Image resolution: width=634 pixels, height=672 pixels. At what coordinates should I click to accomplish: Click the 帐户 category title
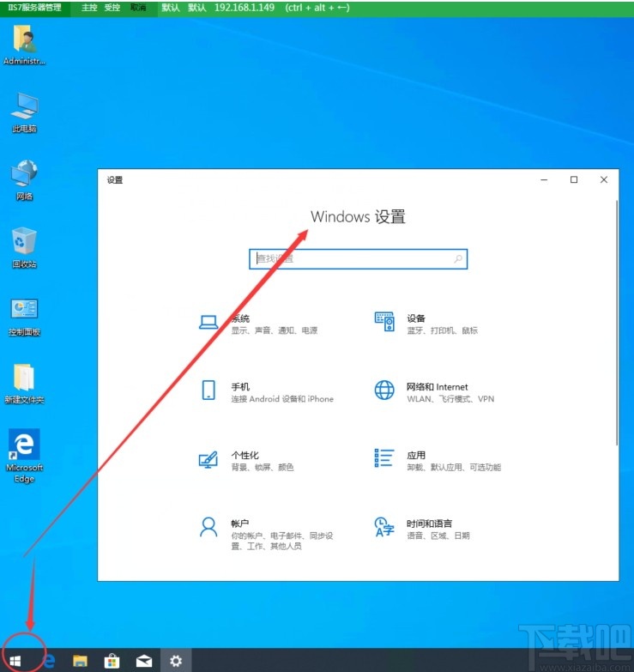pyautogui.click(x=240, y=524)
